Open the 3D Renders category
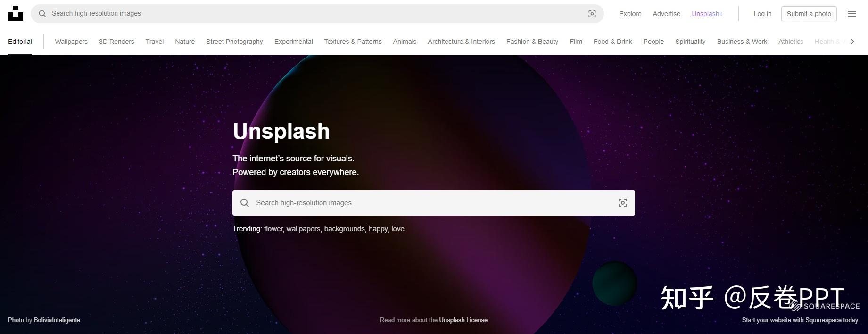 116,42
